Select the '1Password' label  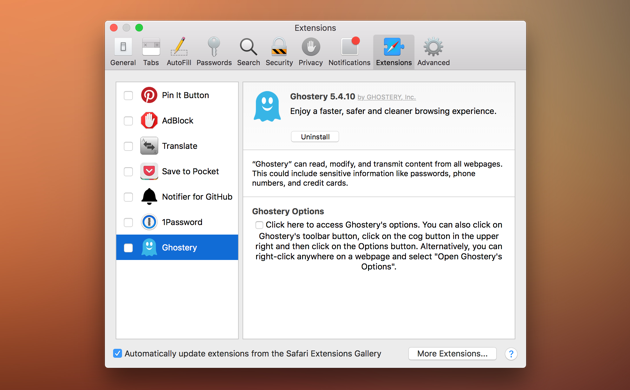pyautogui.click(x=182, y=222)
